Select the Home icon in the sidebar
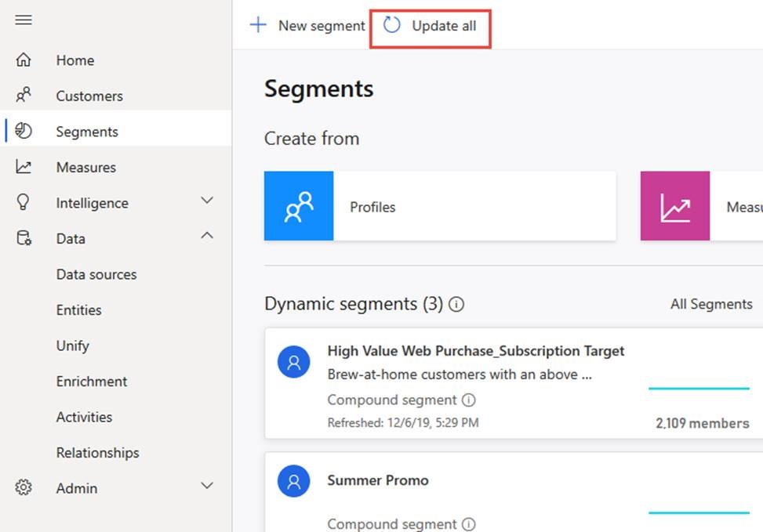Image resolution: width=763 pixels, height=532 pixels. [x=23, y=60]
